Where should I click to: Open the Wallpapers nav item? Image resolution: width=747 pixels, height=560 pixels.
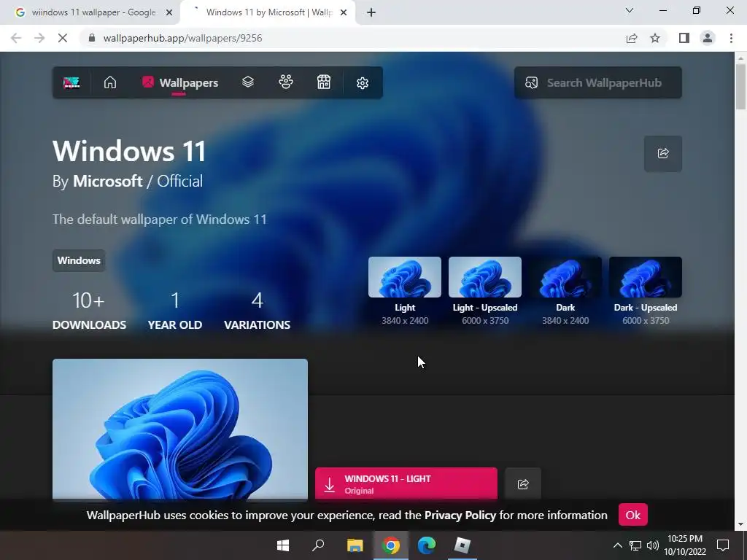(180, 83)
